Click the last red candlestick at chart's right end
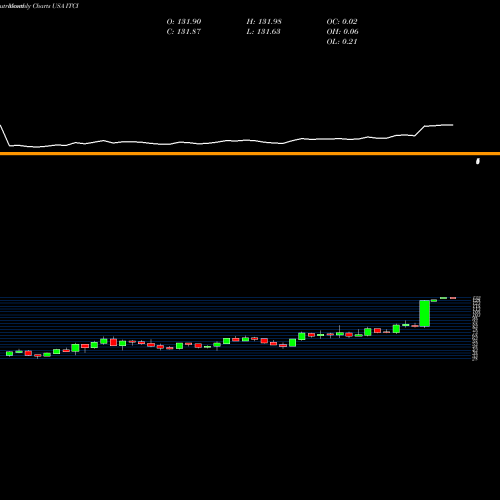 [x=453, y=298]
